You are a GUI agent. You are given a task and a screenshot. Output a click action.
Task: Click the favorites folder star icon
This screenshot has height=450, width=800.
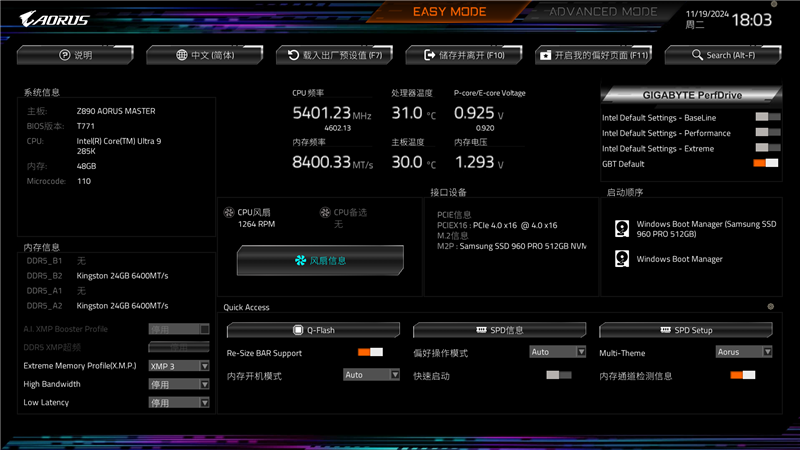[545, 55]
